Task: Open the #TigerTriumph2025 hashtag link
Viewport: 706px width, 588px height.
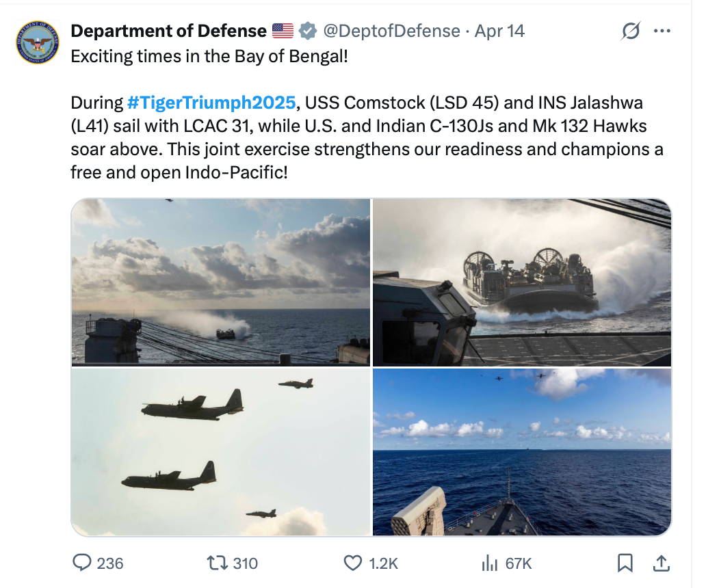Action: coord(211,103)
